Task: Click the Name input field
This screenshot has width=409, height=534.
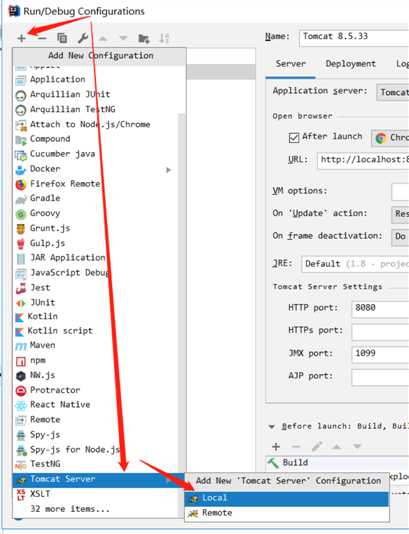Action: coord(354,37)
